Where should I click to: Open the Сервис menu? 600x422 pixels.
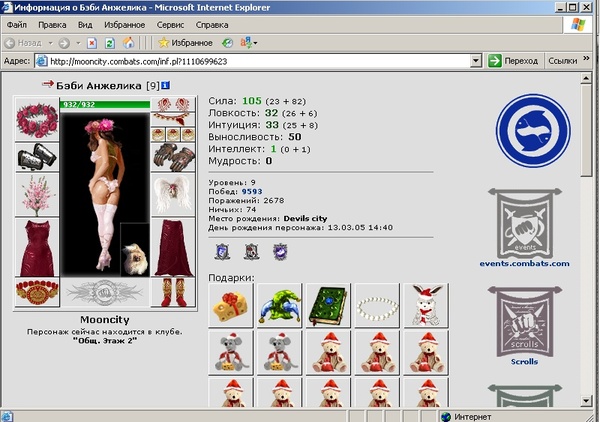(170, 25)
